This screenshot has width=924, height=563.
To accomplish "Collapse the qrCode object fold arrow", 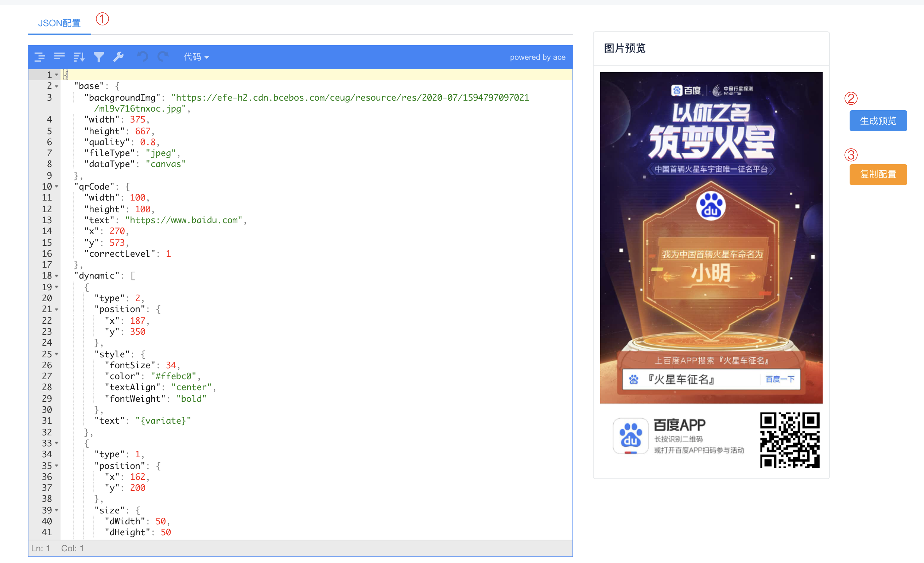I will click(56, 186).
